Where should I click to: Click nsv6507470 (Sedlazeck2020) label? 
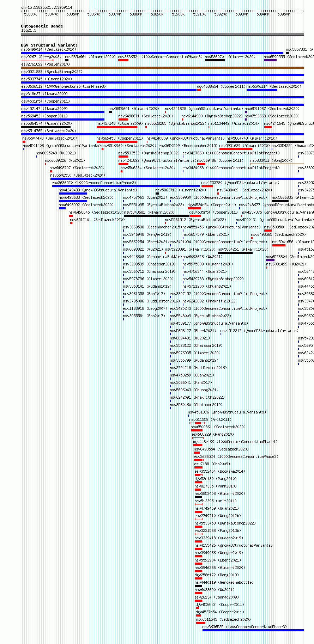[x=50, y=138]
